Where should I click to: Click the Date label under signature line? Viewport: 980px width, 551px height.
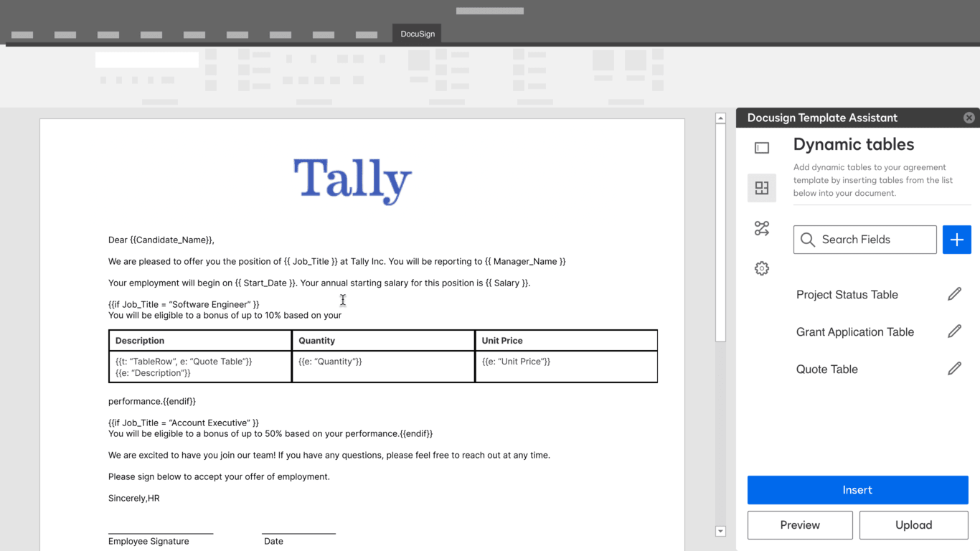(x=273, y=542)
